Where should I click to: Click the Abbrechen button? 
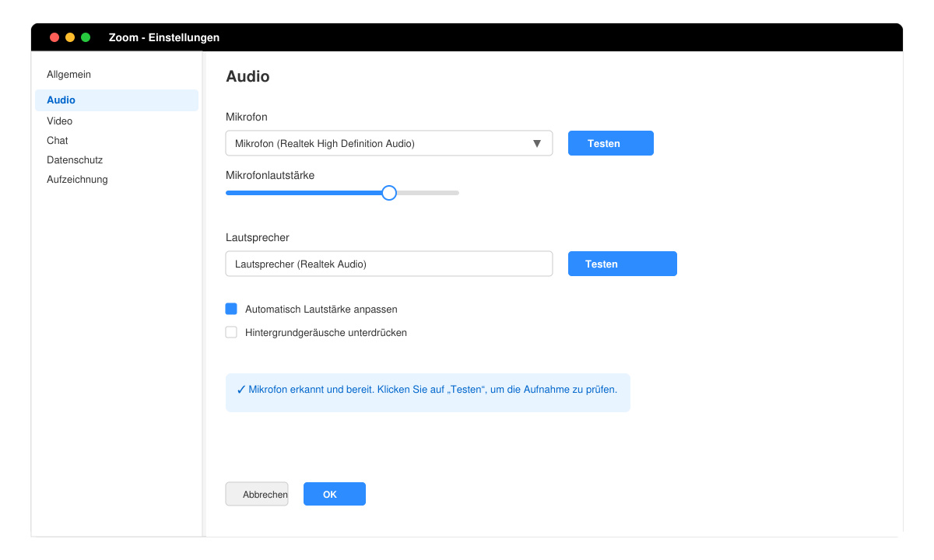257,494
